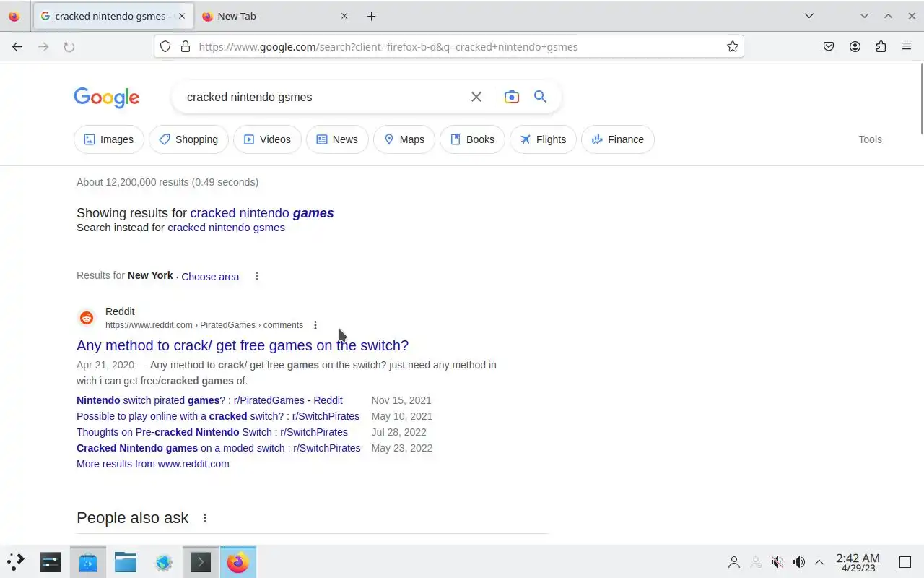Open System Settings from the taskbar
The width and height of the screenshot is (924, 578).
51,562
